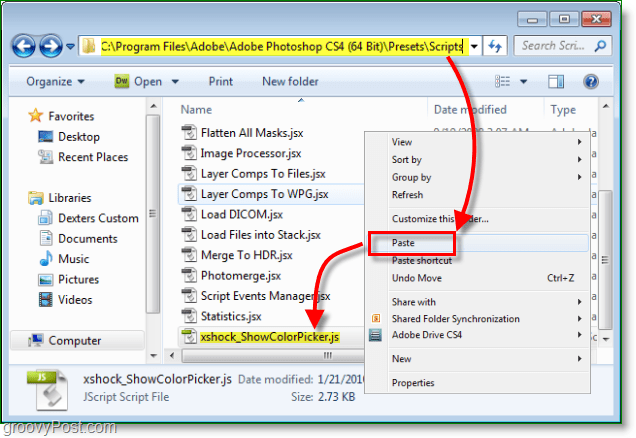This screenshot has height=438, width=636.
Task: Click the horizontal scrollbar in file list
Action: (273, 356)
